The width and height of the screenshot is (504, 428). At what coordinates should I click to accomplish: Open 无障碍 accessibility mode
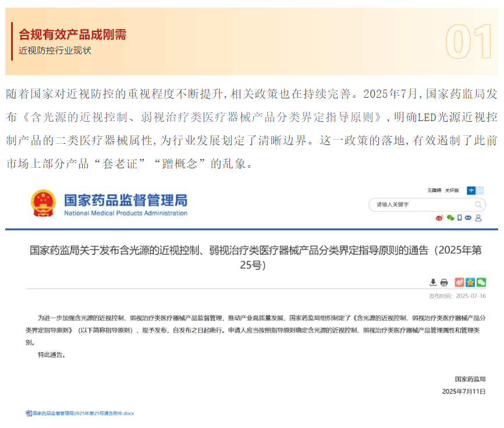[x=434, y=190]
